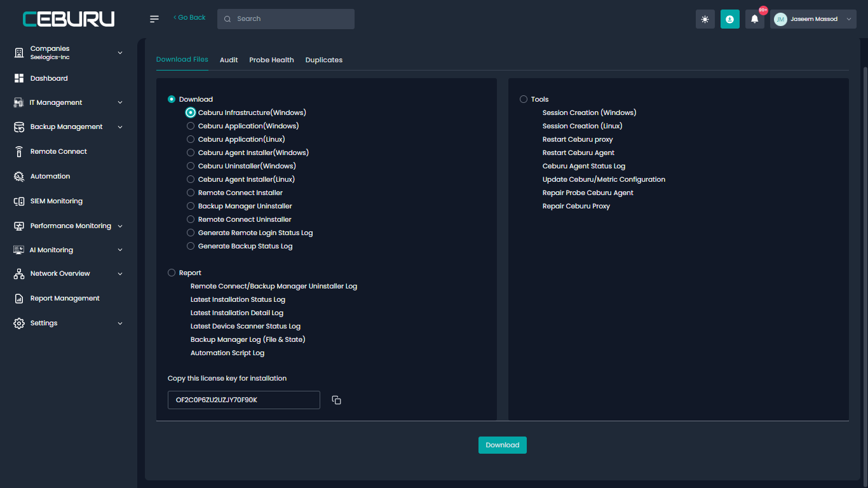Click the Settings gear icon in sidebar
The image size is (868, 488).
[x=19, y=323]
